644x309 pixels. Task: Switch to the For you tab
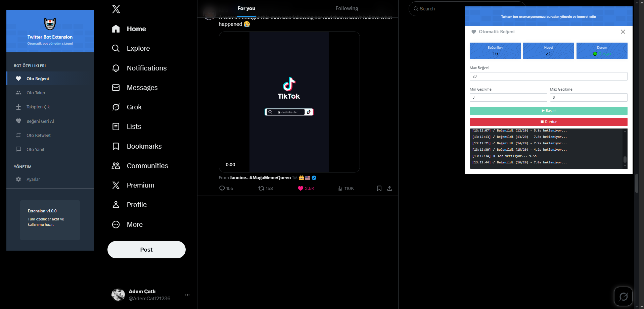click(246, 9)
